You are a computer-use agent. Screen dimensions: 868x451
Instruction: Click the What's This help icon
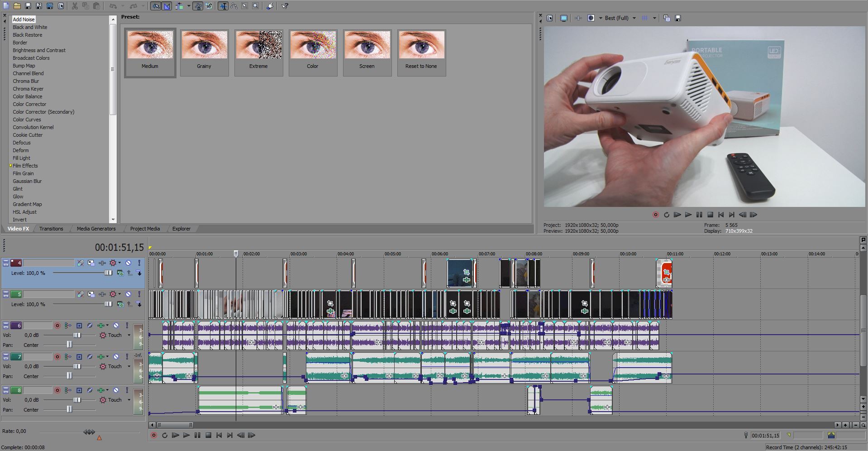tap(285, 6)
